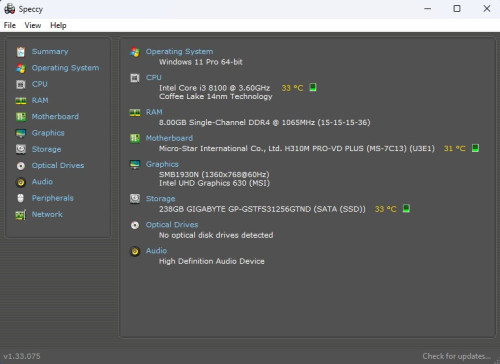Click the RAM stick icon in sidebar

tap(21, 101)
